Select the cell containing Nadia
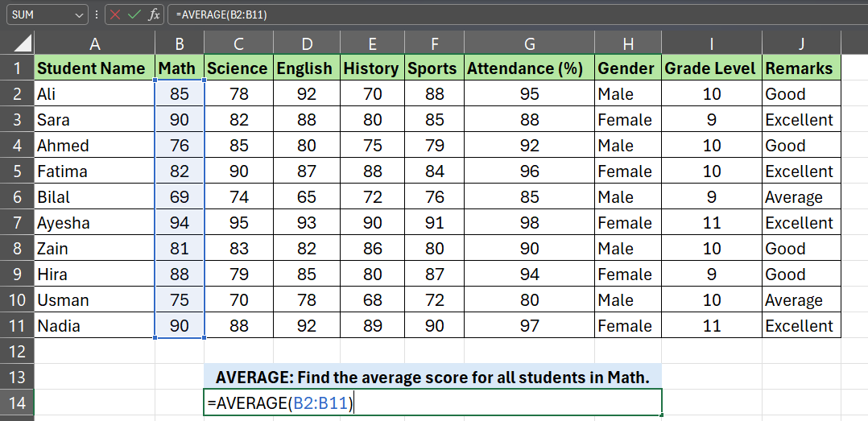 (x=95, y=325)
